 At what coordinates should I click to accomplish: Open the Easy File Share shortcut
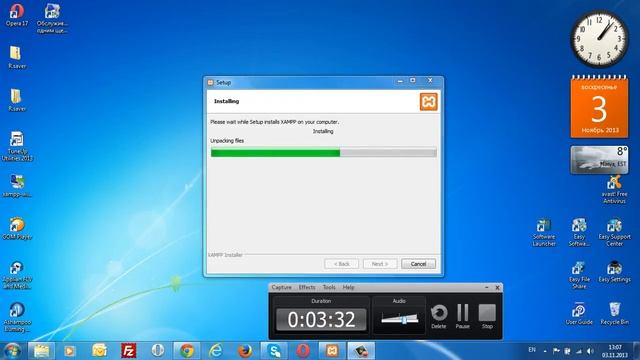(579, 275)
